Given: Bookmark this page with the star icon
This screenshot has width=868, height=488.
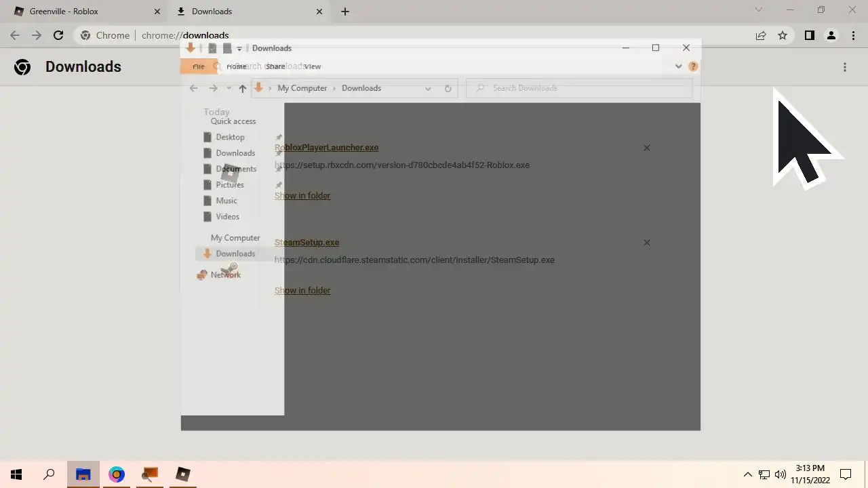Looking at the screenshot, I should [x=783, y=35].
